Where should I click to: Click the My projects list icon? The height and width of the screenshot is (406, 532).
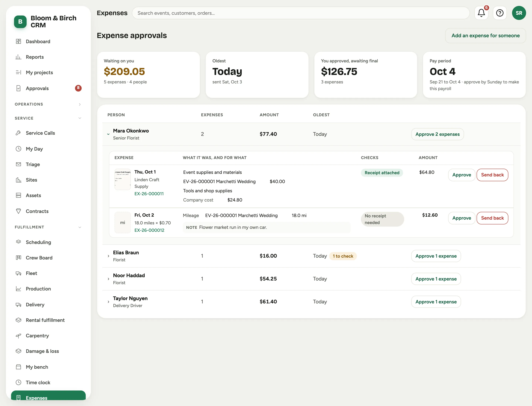tap(18, 73)
